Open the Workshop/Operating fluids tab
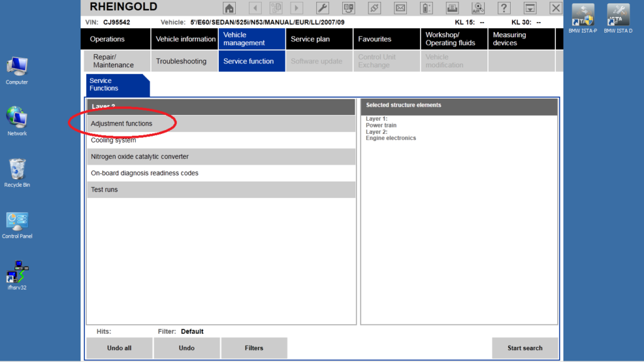Screen dimensions: 644x362 454,39
